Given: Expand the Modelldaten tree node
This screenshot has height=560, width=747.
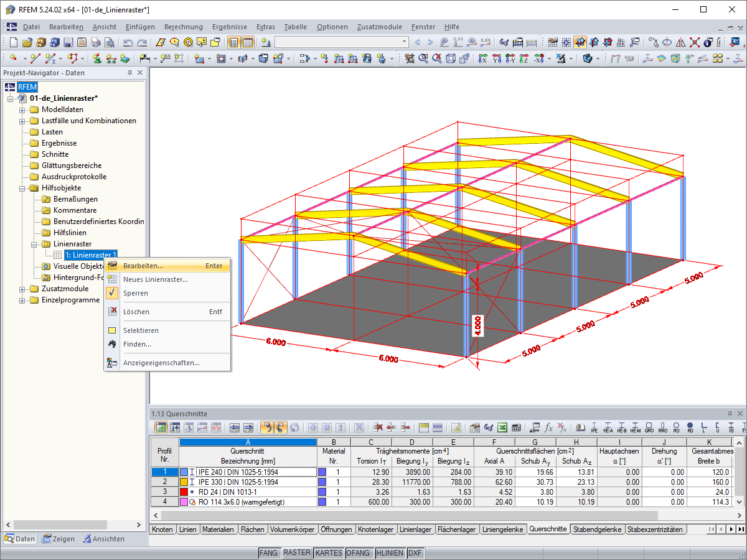Looking at the screenshot, I should point(22,110).
